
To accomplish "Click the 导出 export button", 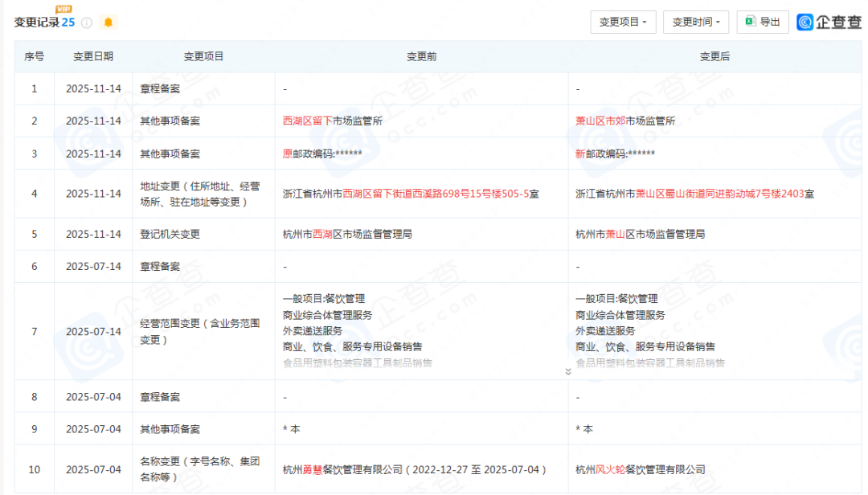I will (762, 22).
